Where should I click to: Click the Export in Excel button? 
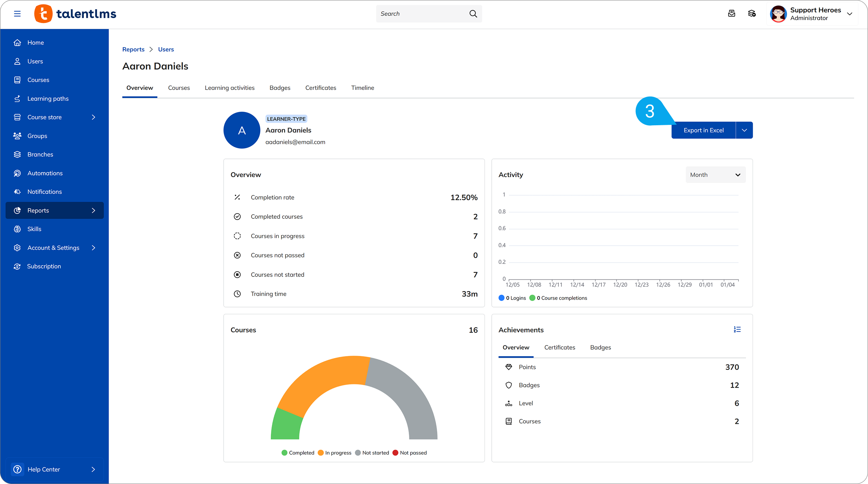pyautogui.click(x=703, y=130)
